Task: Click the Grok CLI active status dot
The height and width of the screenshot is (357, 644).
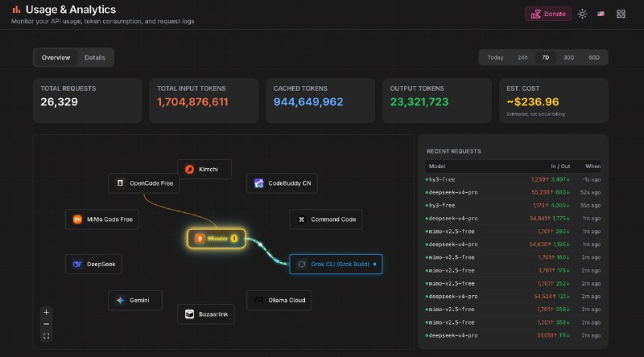Action: [x=374, y=264]
